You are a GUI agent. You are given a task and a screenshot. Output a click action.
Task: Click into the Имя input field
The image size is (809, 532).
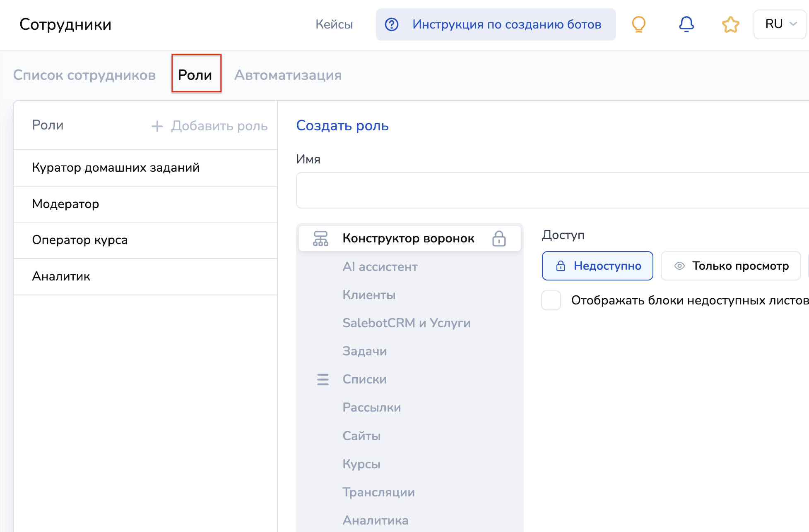coord(551,190)
